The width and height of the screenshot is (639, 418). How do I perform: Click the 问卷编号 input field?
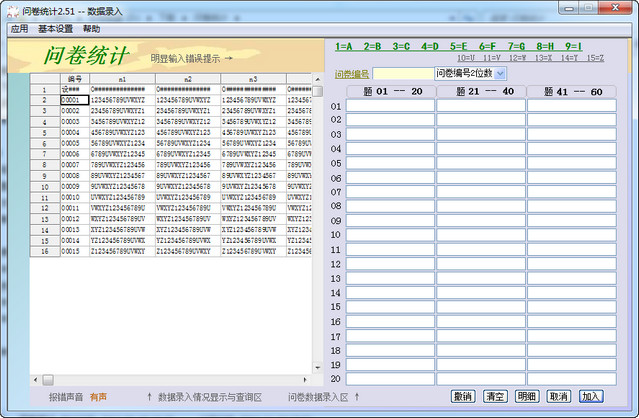coord(402,74)
